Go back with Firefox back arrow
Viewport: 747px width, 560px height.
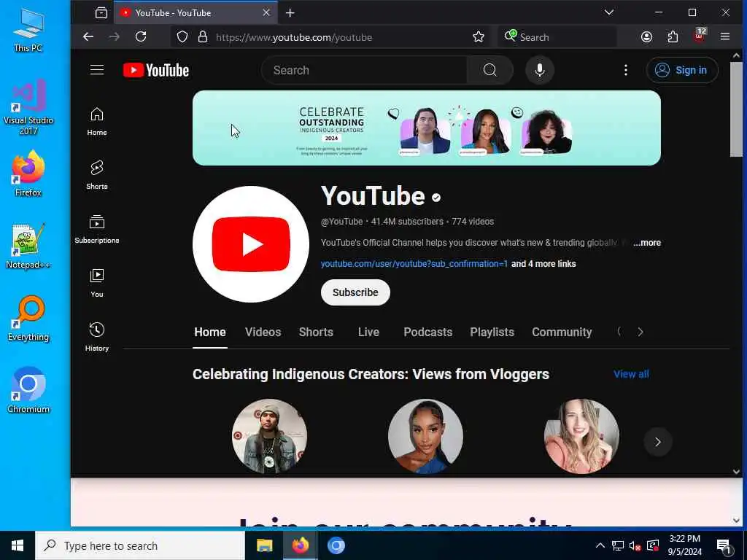point(88,36)
